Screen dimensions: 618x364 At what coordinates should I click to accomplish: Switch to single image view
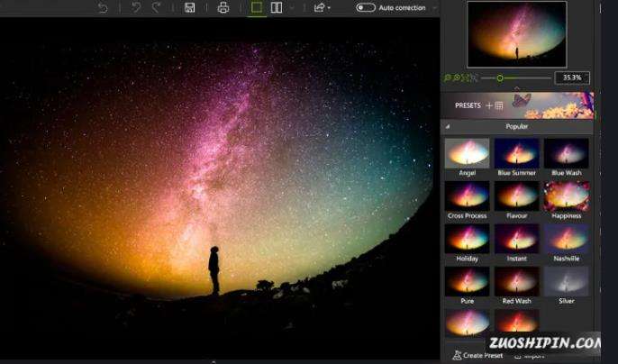257,7
